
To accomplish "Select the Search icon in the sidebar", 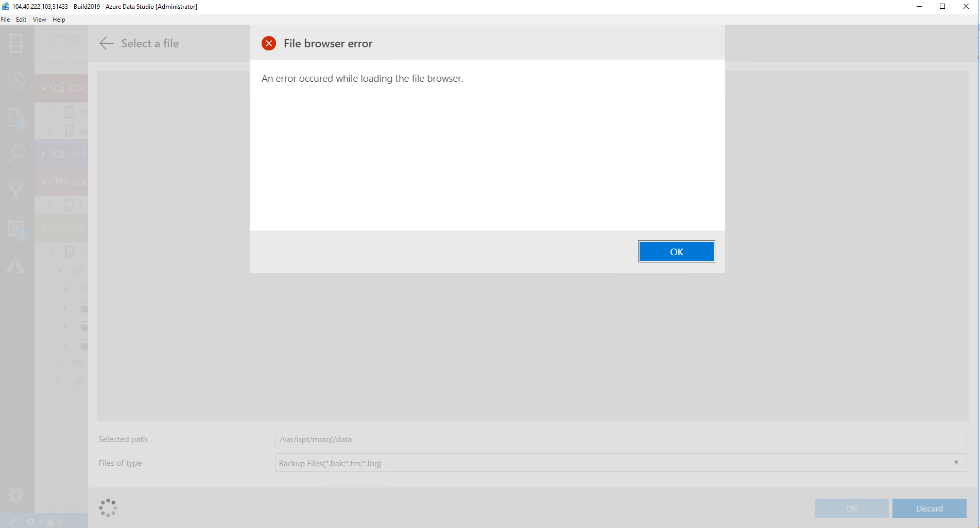I will (x=16, y=154).
